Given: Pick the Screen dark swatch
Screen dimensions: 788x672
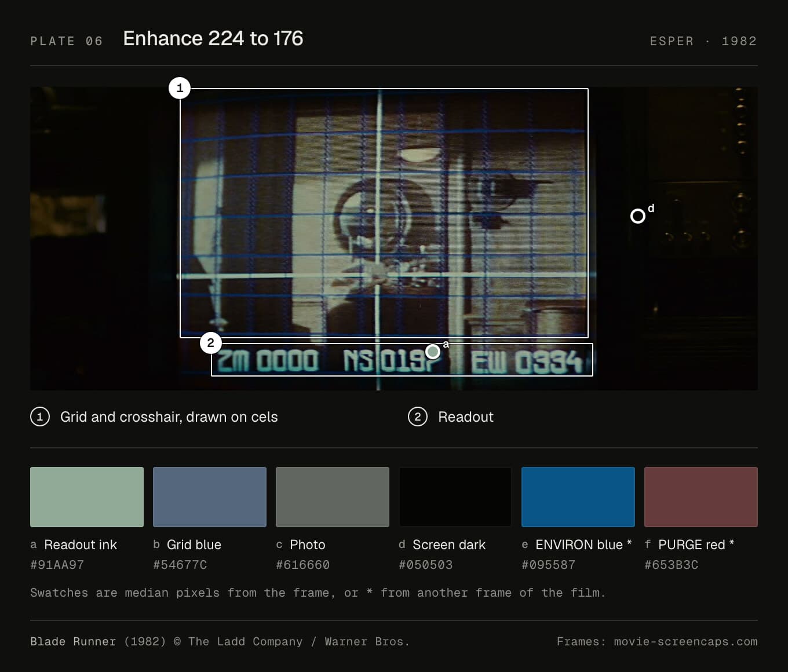Looking at the screenshot, I should (455, 497).
